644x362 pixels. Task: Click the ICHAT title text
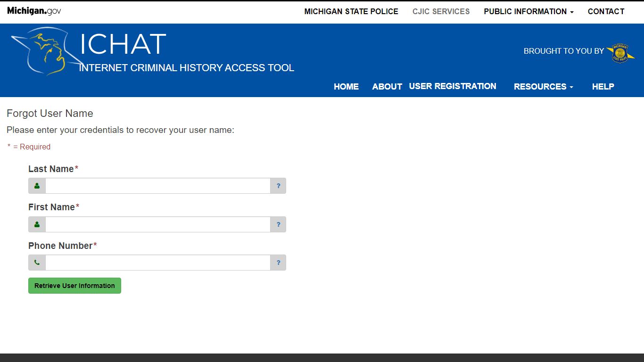pos(123,44)
